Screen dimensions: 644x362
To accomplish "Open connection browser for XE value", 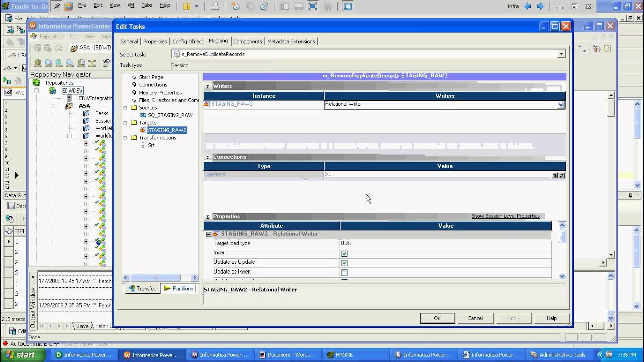I will pos(555,175).
